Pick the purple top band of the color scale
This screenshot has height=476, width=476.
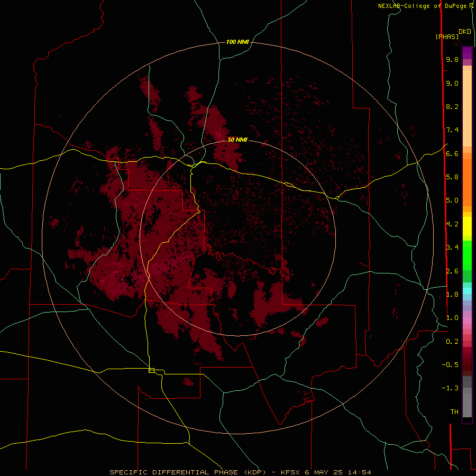(x=467, y=53)
